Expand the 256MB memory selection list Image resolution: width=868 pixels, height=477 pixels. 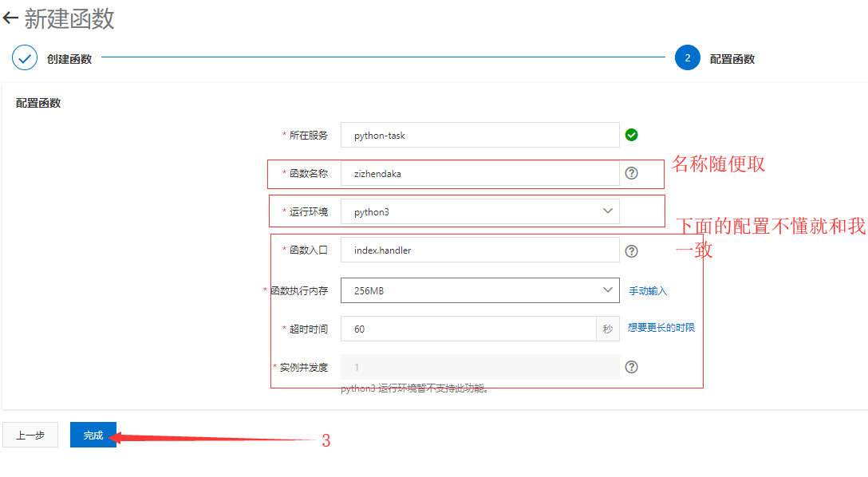(x=610, y=290)
